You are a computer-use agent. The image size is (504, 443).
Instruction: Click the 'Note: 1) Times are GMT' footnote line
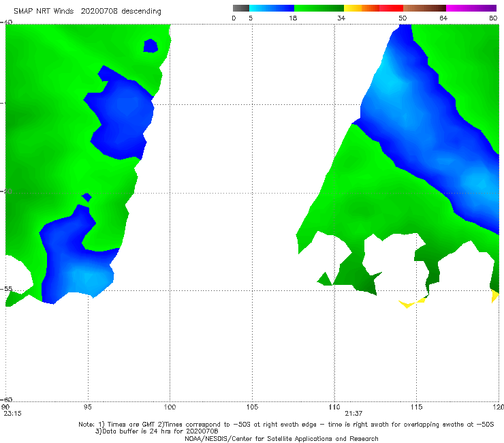pos(286,425)
